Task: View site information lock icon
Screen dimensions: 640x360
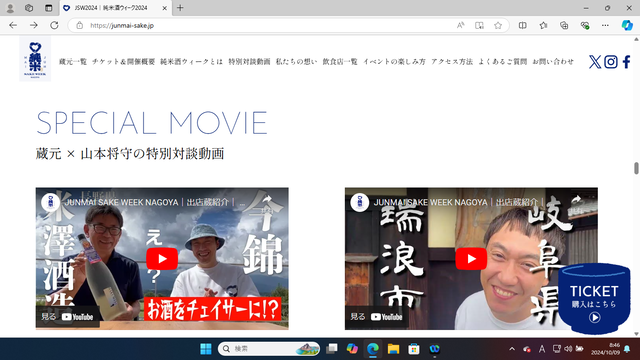Action: (80, 25)
